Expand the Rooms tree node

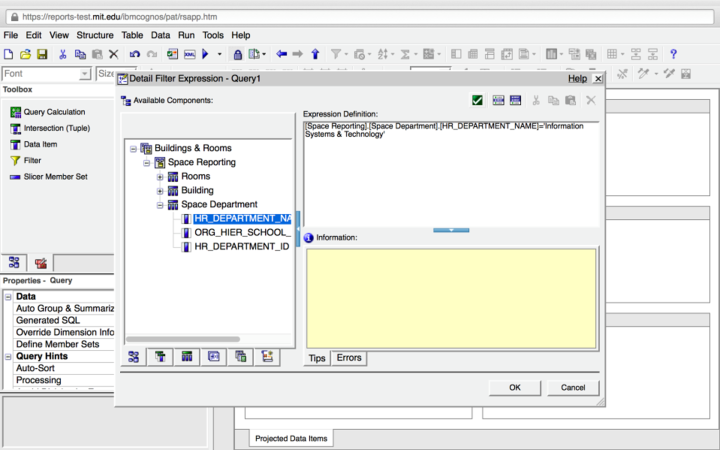(x=160, y=176)
